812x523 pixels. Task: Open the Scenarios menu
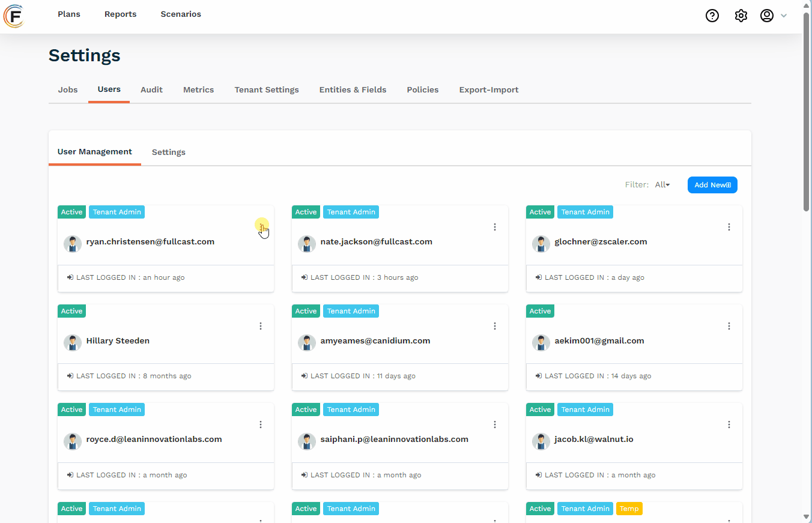point(181,14)
